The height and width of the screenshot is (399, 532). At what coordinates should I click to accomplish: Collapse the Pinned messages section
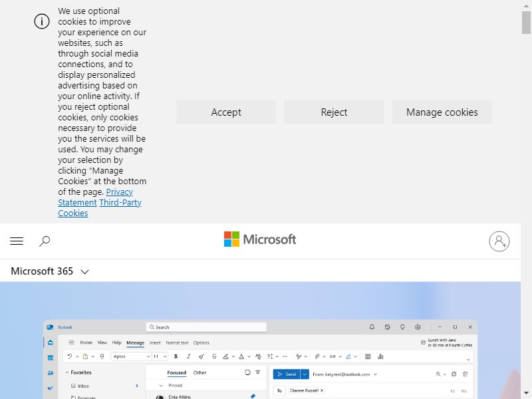[x=161, y=386]
